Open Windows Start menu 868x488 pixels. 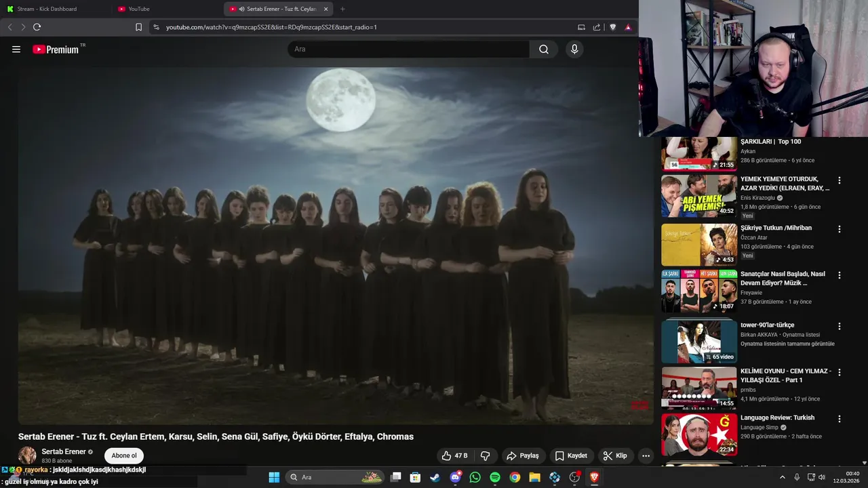(274, 477)
